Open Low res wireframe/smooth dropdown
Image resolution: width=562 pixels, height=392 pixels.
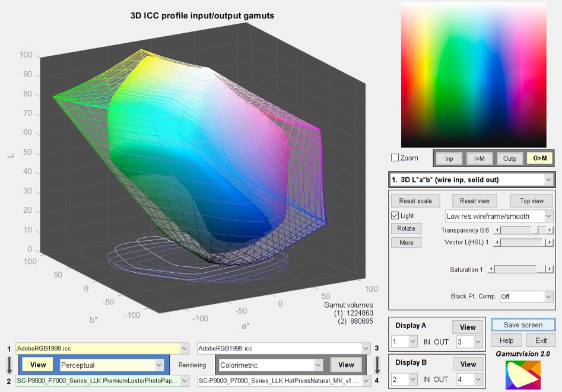click(499, 216)
